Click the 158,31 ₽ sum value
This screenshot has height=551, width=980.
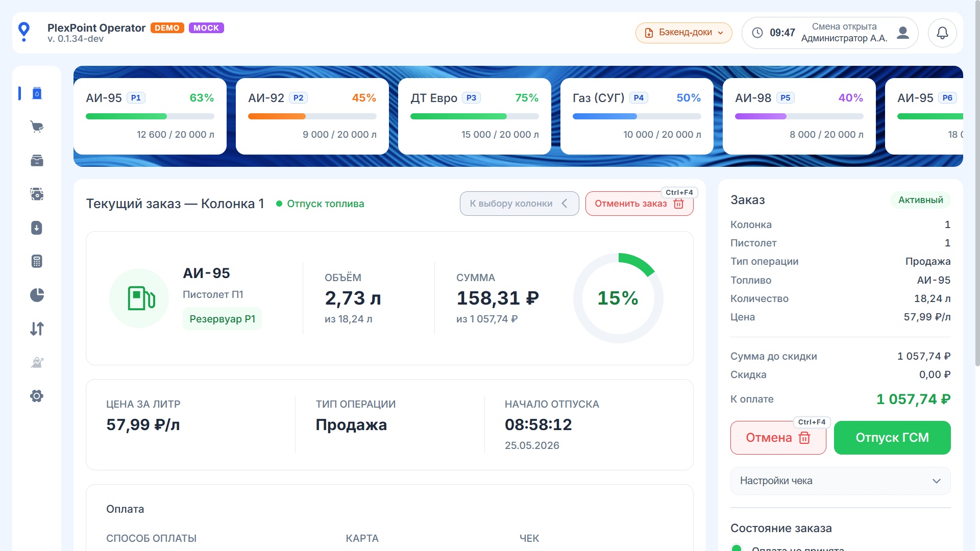(x=498, y=298)
